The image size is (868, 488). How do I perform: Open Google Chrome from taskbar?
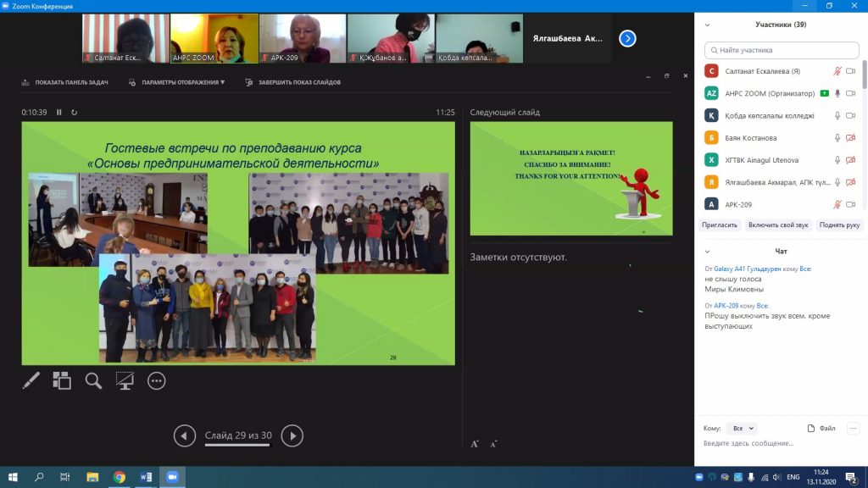point(119,477)
